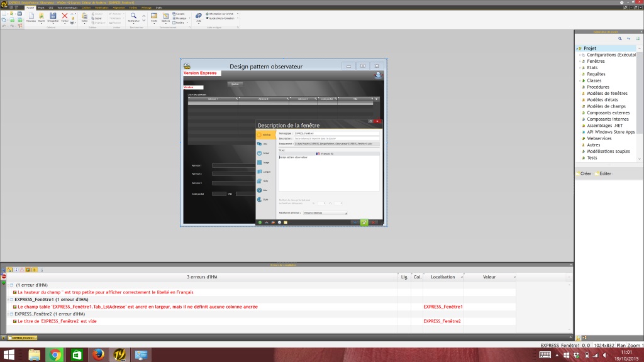This screenshot has width=644, height=362.
Task: Click the Titre text area in Description dialog
Action: (x=329, y=173)
